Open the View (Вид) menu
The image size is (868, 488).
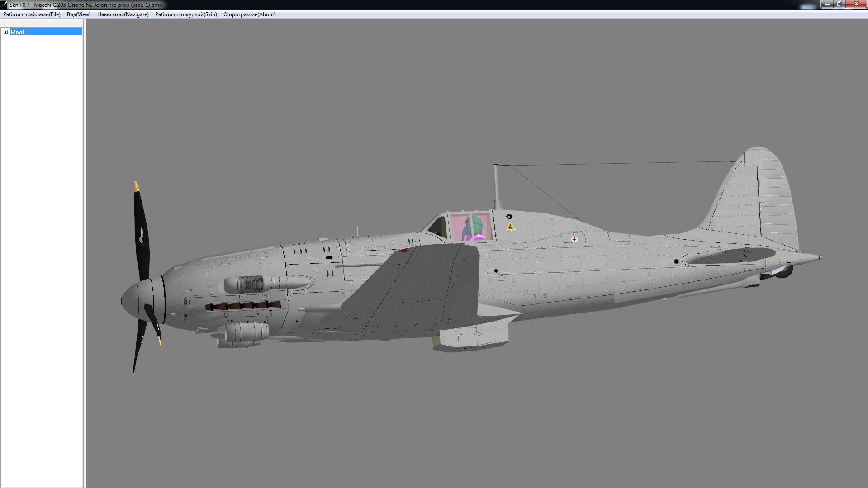79,14
